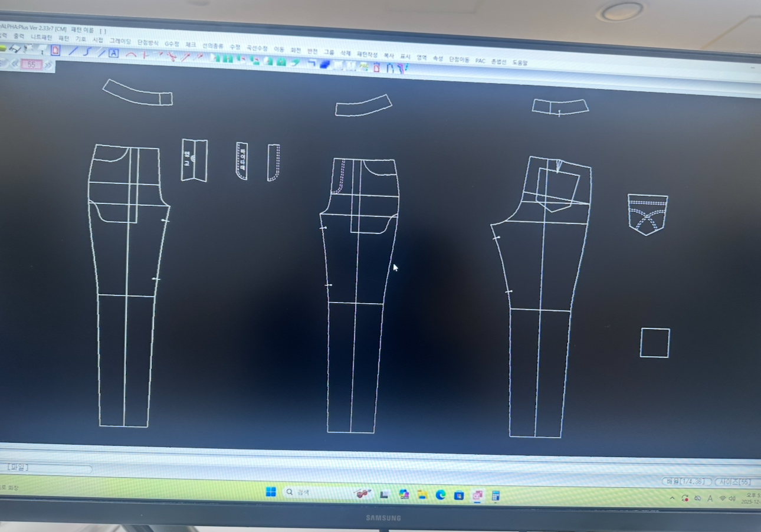Click the 배율 scale status button
The height and width of the screenshot is (532, 761).
click(x=685, y=481)
